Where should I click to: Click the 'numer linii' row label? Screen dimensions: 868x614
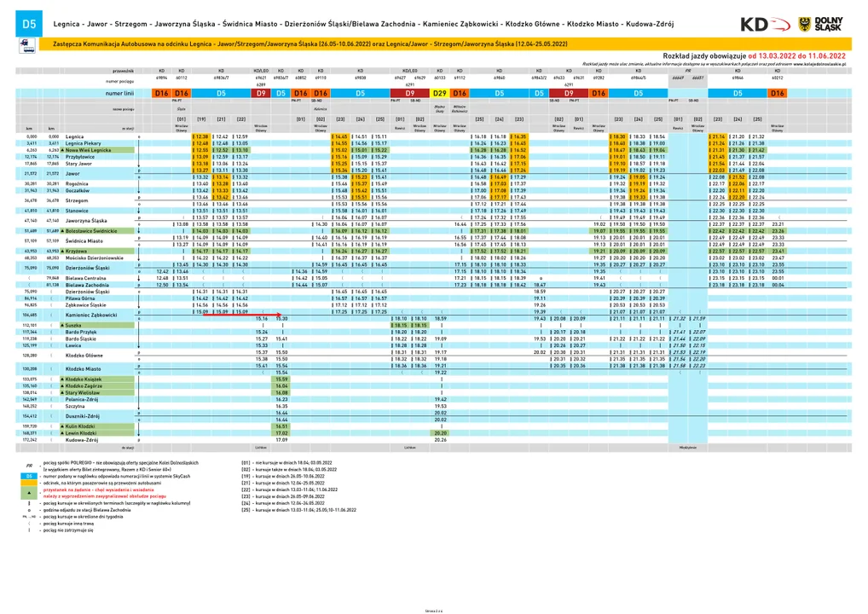pyautogui.click(x=119, y=93)
